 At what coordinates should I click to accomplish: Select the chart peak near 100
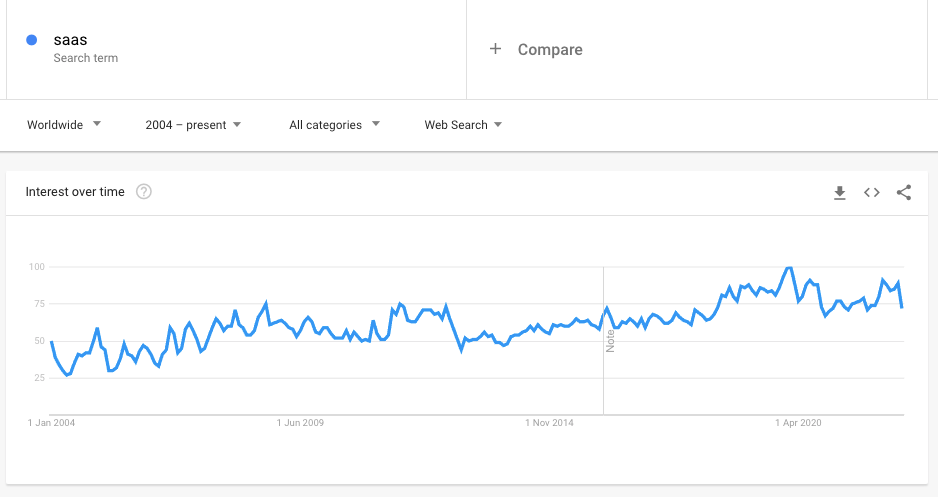tap(790, 268)
